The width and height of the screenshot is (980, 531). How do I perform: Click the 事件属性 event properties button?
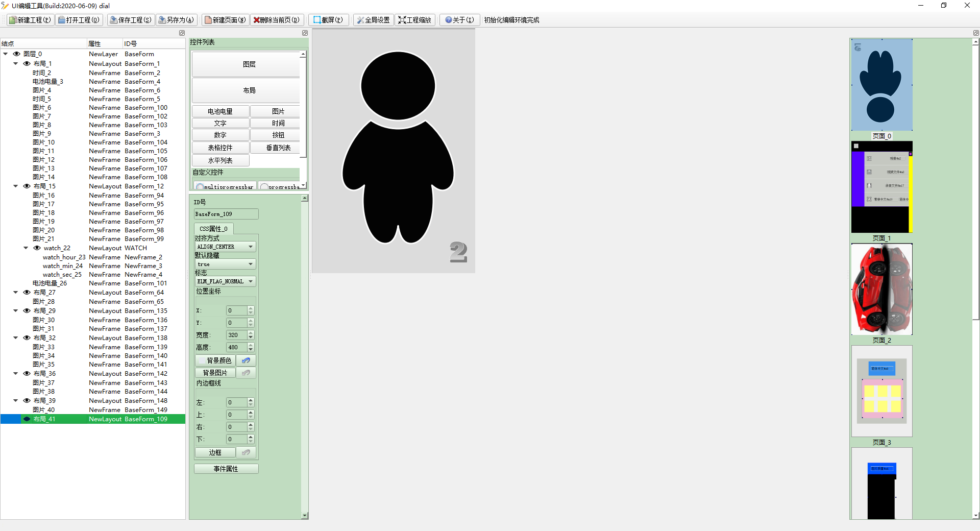(x=226, y=469)
